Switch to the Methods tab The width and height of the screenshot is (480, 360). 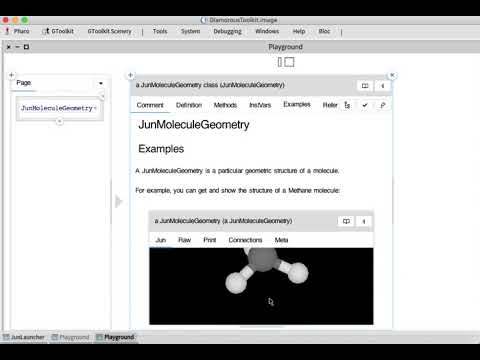225,105
